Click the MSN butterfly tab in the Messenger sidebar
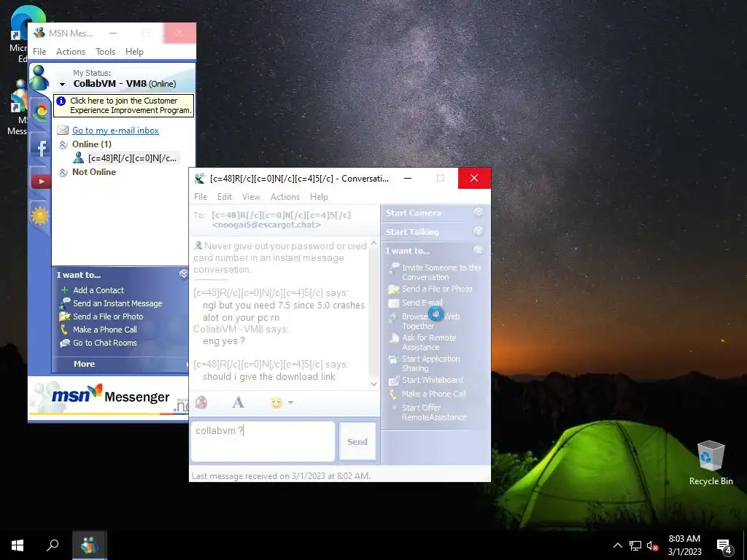The width and height of the screenshot is (747, 560). pyautogui.click(x=41, y=112)
